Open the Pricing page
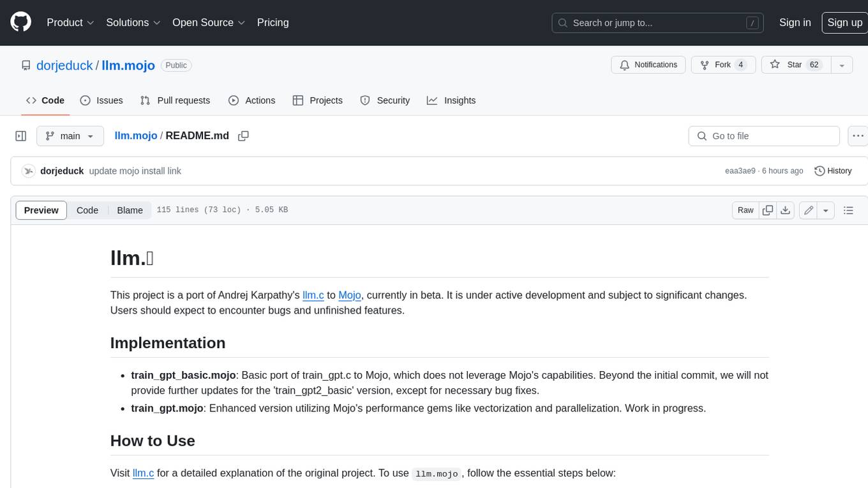The height and width of the screenshot is (488, 868). point(273,22)
